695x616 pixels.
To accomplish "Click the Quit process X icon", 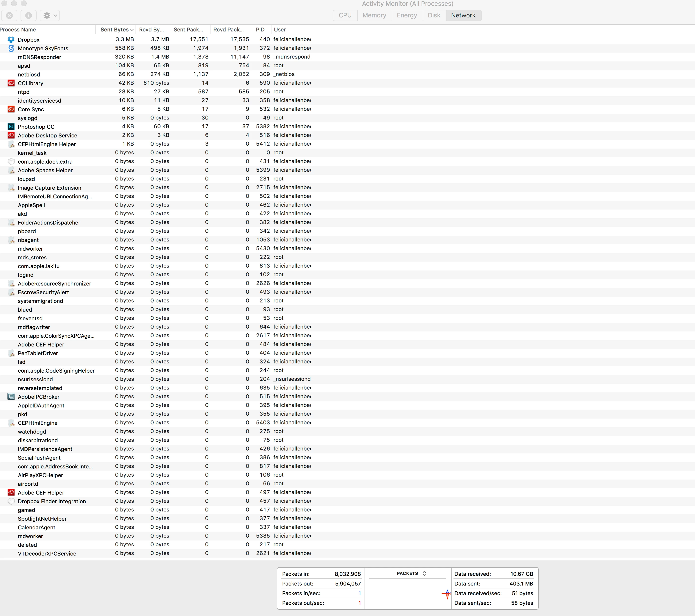I will 9,15.
